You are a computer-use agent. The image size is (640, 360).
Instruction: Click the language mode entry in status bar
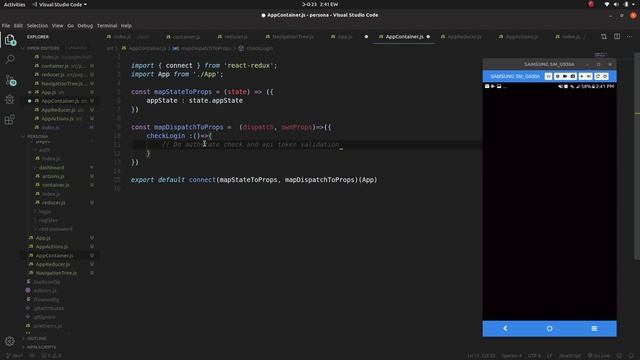[569, 356]
